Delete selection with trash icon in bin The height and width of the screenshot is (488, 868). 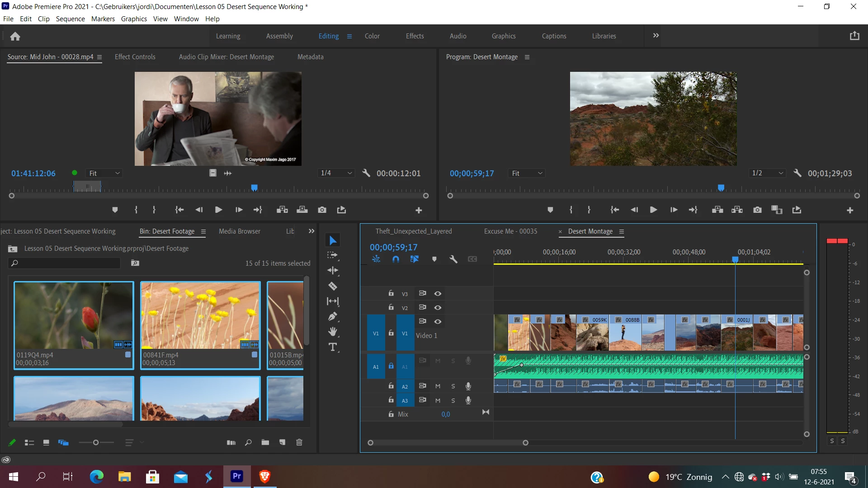tap(299, 442)
